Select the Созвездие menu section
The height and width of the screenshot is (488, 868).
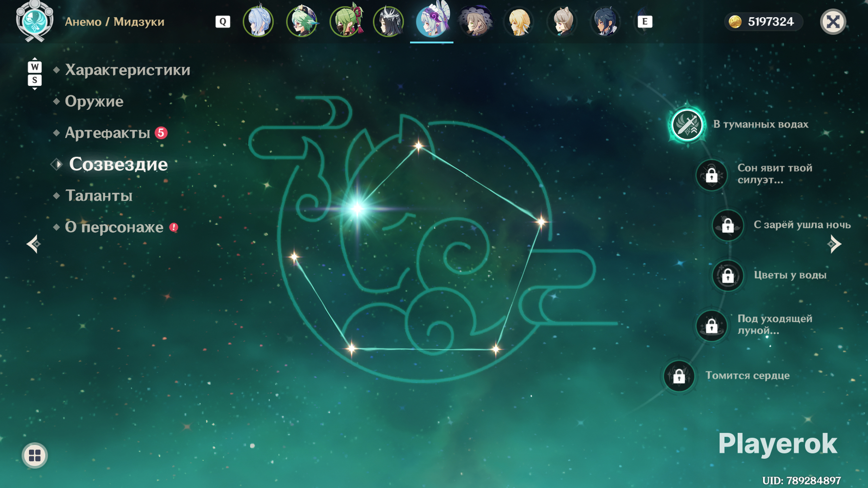point(118,164)
